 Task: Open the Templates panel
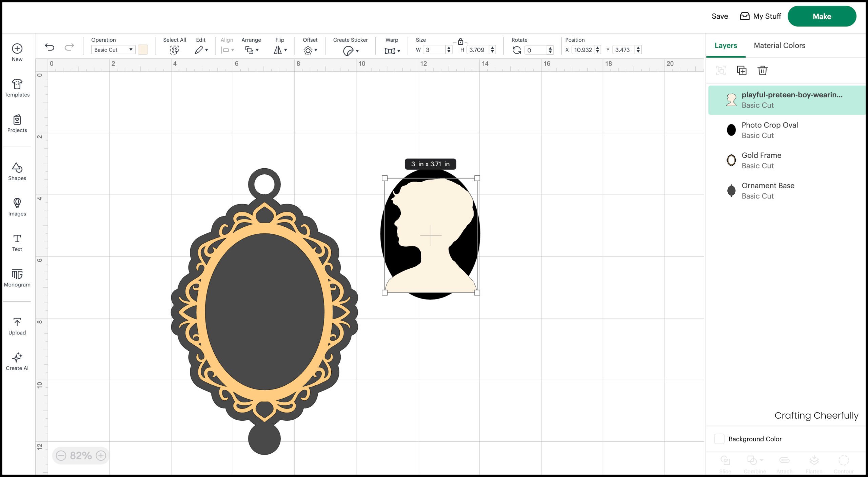pyautogui.click(x=17, y=88)
